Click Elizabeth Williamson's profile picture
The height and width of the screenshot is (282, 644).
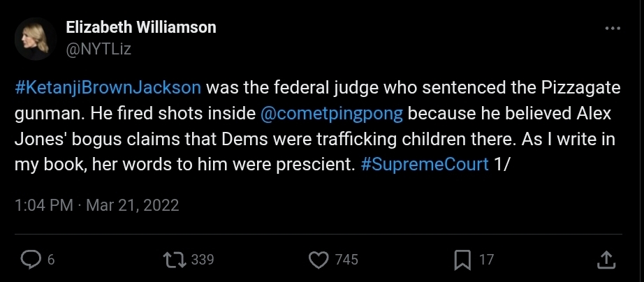(36, 38)
